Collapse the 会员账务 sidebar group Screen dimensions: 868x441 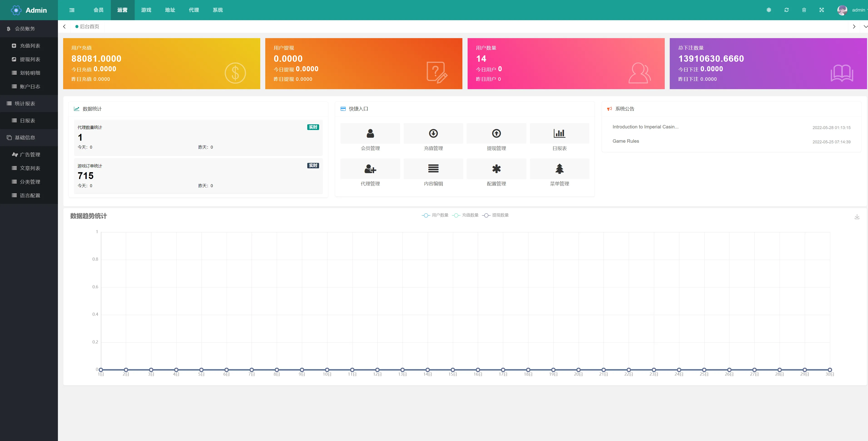pos(25,29)
